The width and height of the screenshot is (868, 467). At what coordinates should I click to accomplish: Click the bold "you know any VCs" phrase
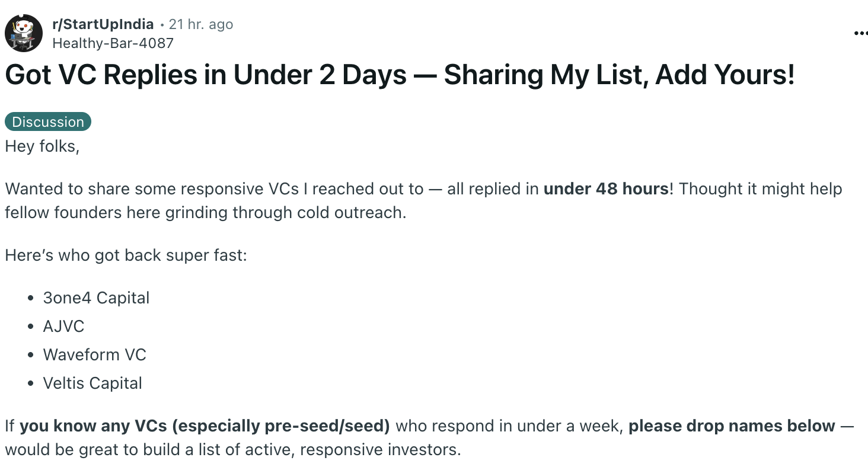(x=92, y=426)
